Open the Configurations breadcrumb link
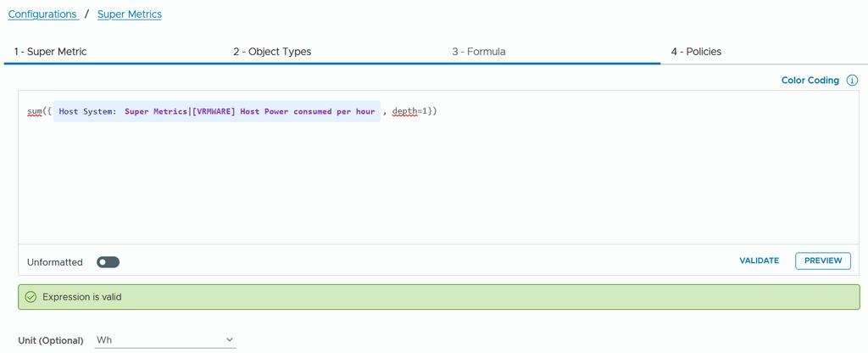Viewport: 868px width, 353px height. coord(42,14)
